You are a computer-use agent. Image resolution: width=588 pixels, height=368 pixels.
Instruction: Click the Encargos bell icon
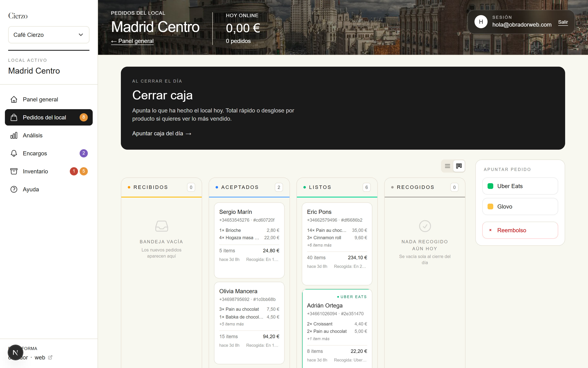(14, 153)
